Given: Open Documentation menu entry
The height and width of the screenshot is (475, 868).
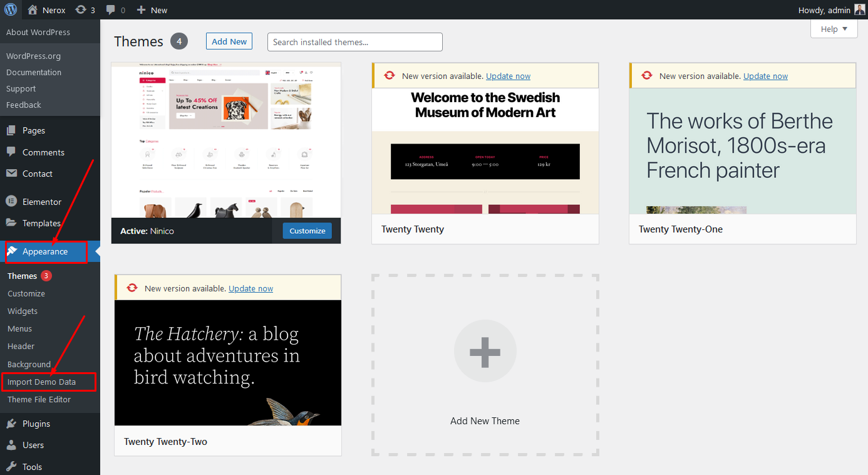Looking at the screenshot, I should pyautogui.click(x=34, y=72).
